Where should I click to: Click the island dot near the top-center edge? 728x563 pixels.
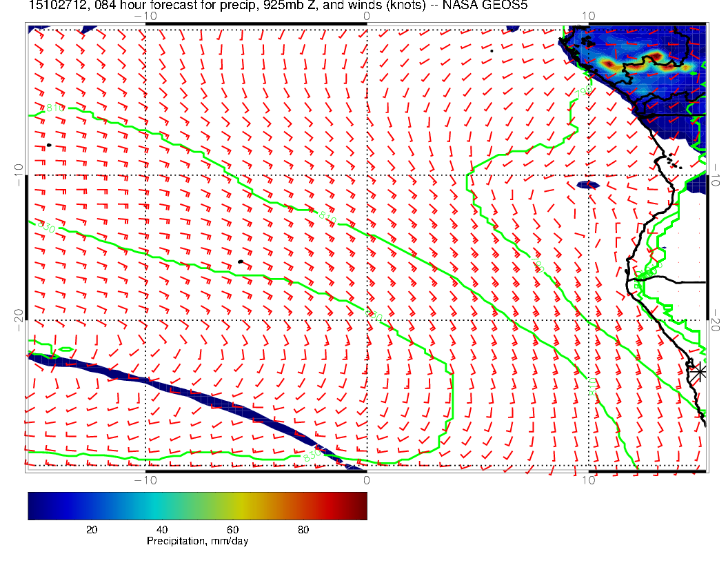492,50
